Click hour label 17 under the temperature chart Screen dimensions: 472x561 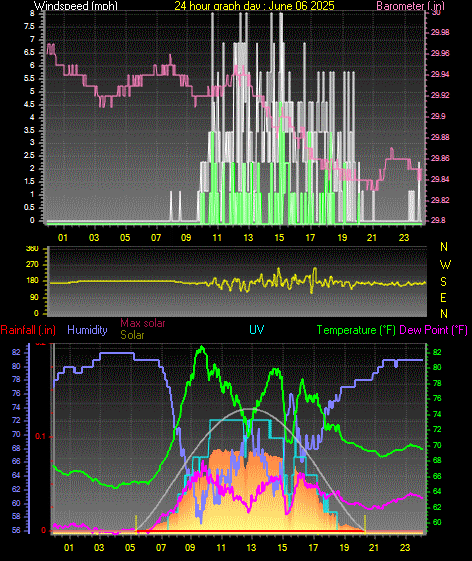point(313,547)
